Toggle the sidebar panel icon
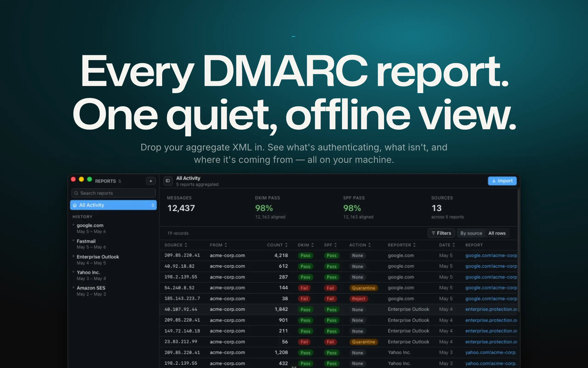The width and height of the screenshot is (588, 368). click(x=168, y=181)
